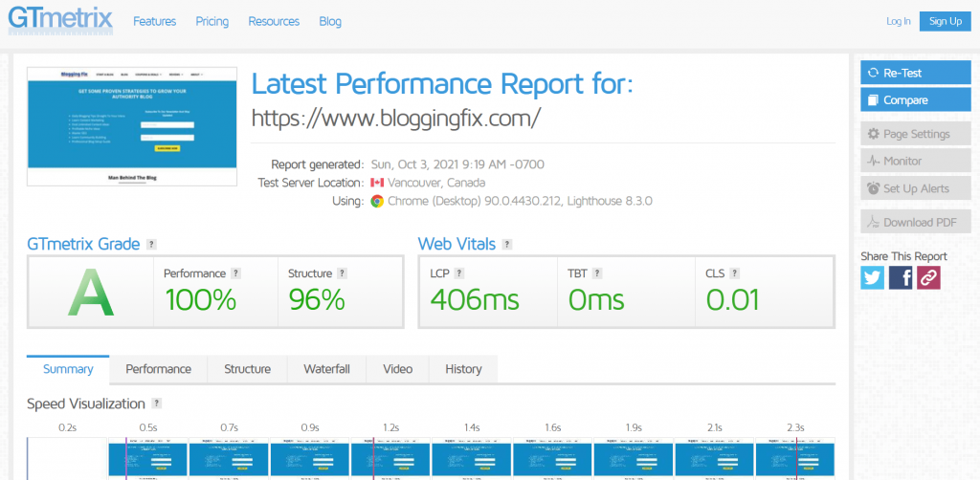Viewport: 980px width, 480px height.
Task: Download PDF report
Action: (916, 222)
